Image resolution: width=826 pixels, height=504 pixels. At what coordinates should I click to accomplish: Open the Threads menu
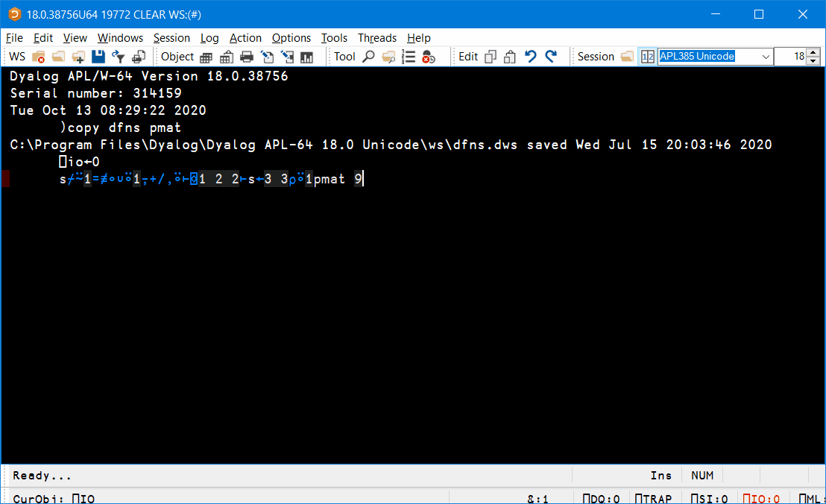tap(377, 38)
